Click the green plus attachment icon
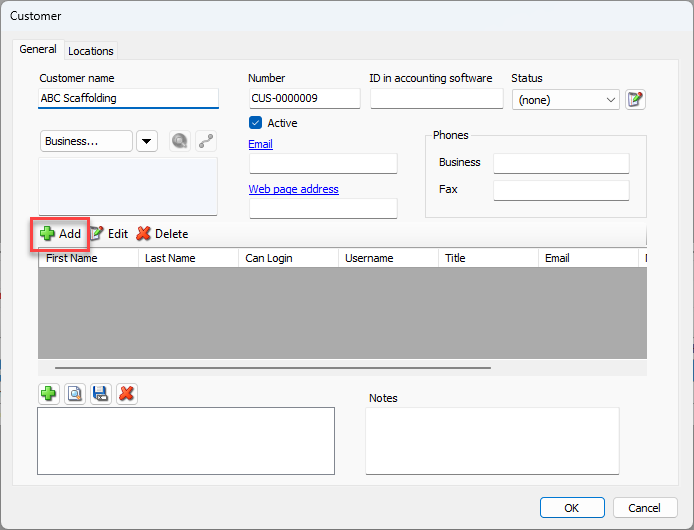 [49, 394]
